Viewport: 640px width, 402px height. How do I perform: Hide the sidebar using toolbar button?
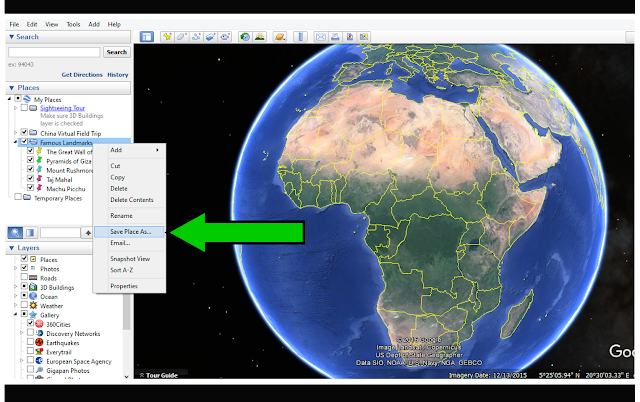click(x=147, y=37)
